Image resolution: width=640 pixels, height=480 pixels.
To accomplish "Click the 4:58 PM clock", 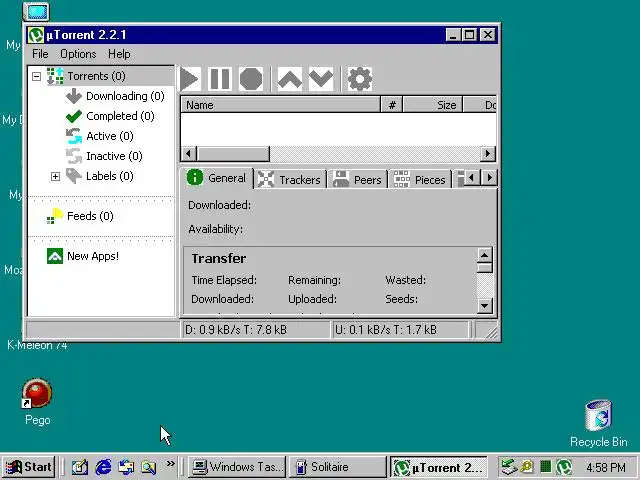I will pos(606,467).
